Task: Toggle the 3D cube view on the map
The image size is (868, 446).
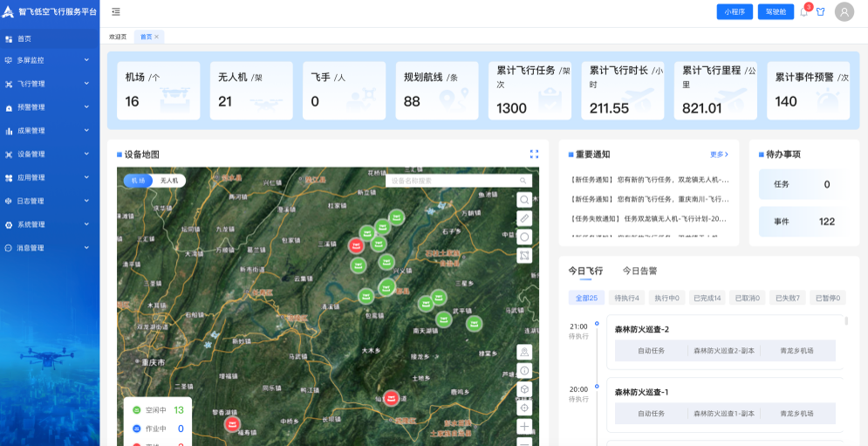Action: pyautogui.click(x=524, y=389)
